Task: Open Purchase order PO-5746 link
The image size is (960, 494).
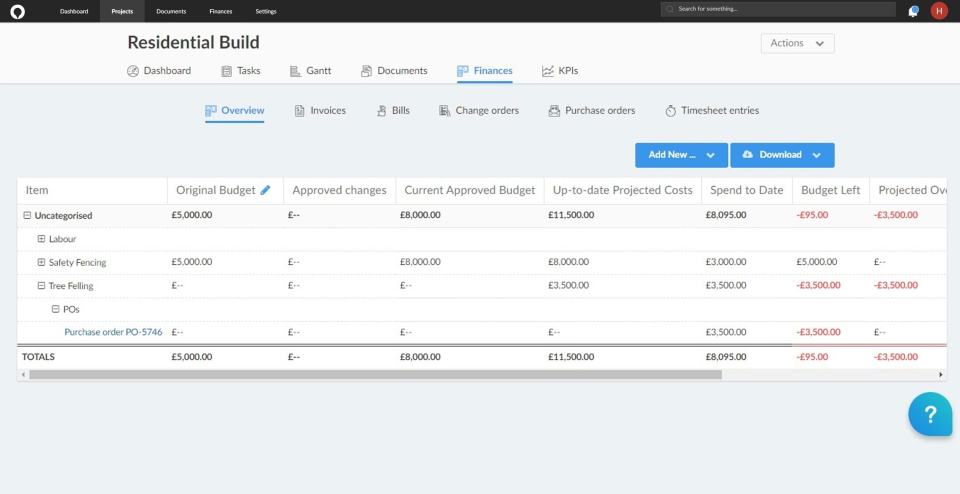Action: (113, 332)
